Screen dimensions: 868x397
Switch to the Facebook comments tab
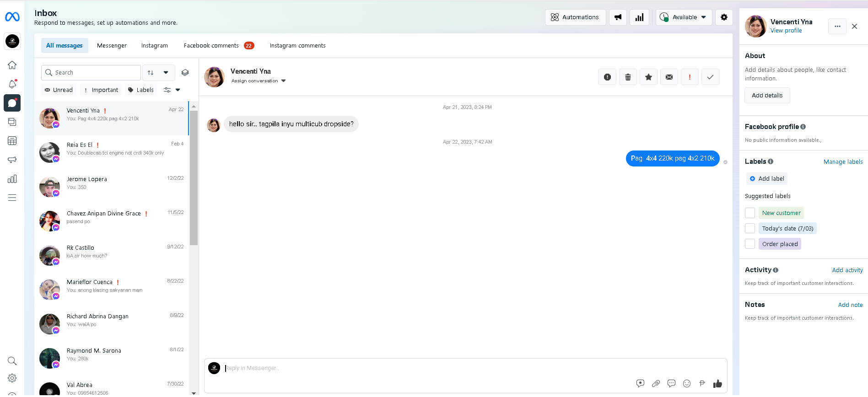211,46
